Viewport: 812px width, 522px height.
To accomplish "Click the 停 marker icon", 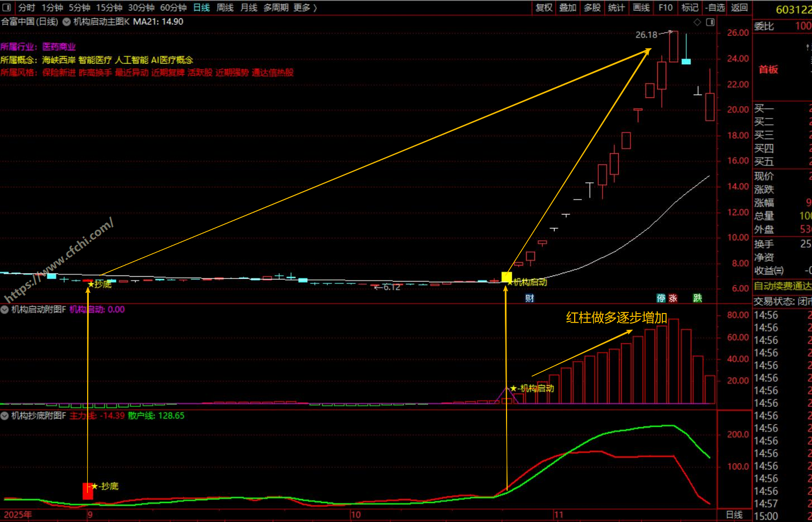I will 661,298.
